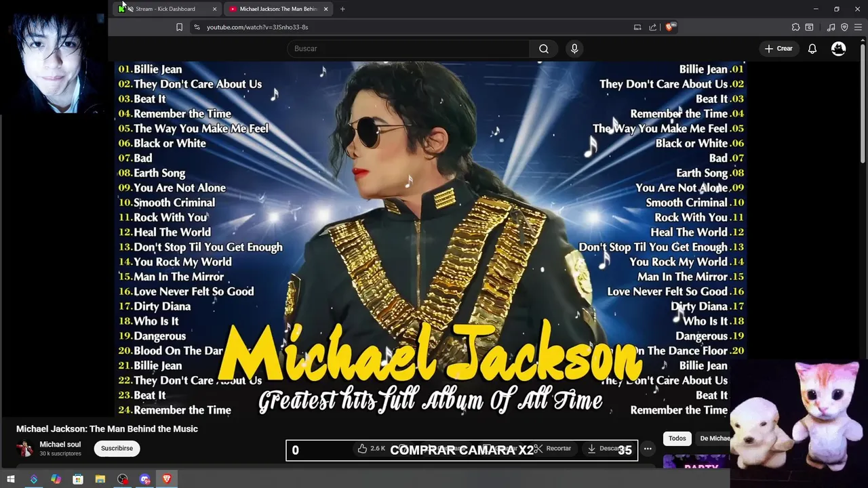Viewport: 868px width, 488px height.
Task: Open Microsoft Store from taskbar
Action: tap(78, 479)
